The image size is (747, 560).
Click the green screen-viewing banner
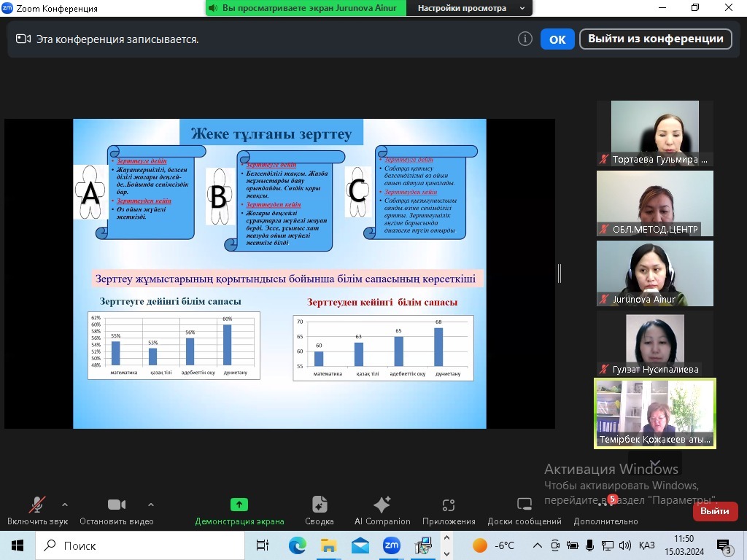pyautogui.click(x=306, y=8)
